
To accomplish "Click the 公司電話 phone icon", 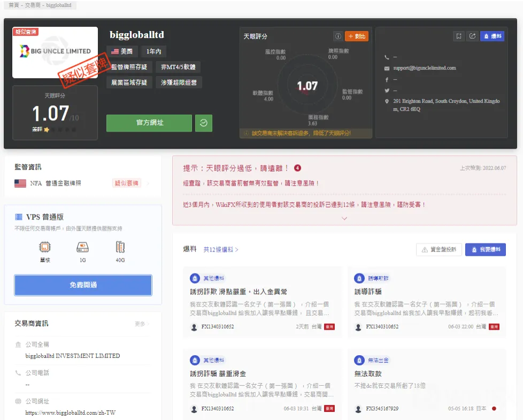I will tap(18, 373).
